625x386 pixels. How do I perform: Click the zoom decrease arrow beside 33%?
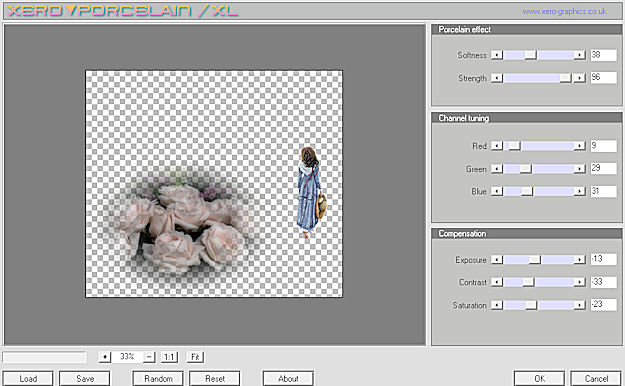[104, 356]
